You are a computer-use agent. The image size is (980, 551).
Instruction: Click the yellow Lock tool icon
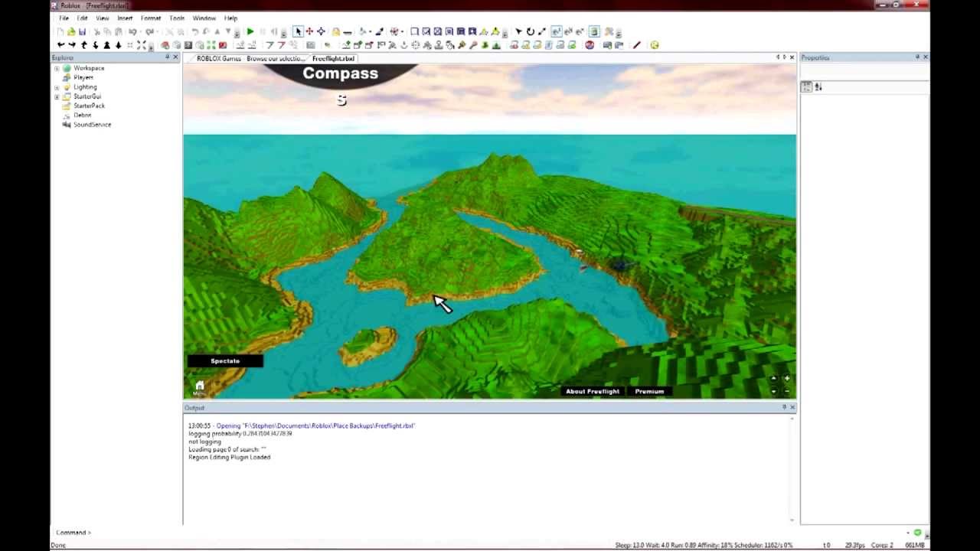coord(335,31)
